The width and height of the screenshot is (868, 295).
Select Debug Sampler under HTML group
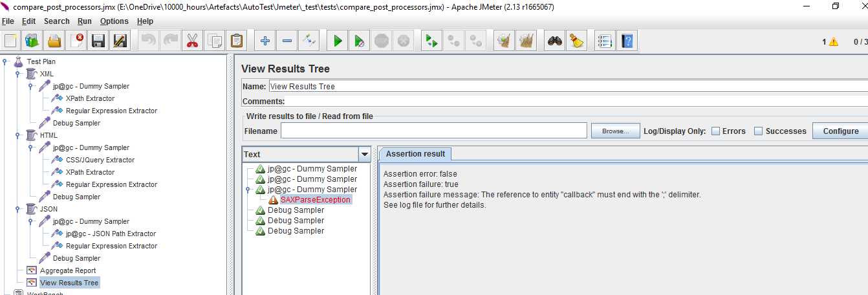point(76,197)
